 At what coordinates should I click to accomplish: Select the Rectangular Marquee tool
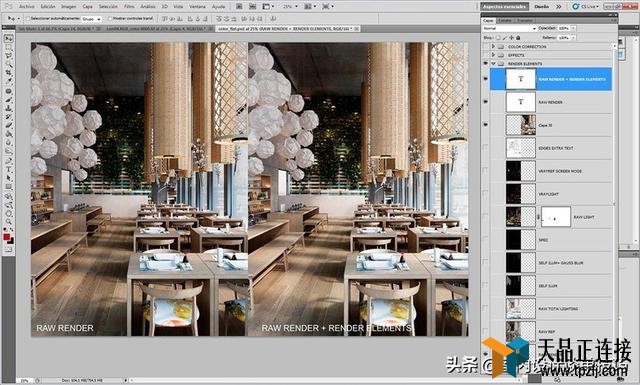pos(8,47)
